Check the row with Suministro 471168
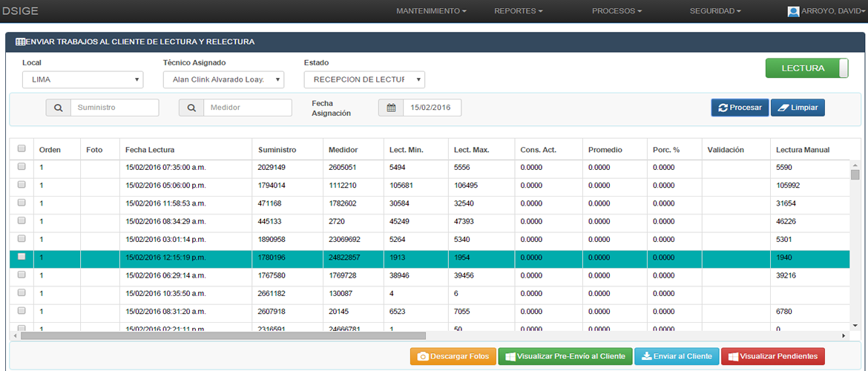 point(22,203)
